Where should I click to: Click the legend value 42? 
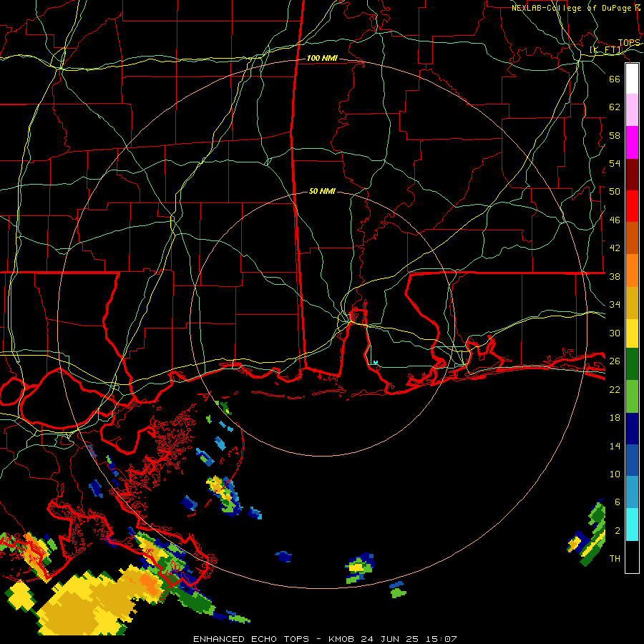[615, 248]
